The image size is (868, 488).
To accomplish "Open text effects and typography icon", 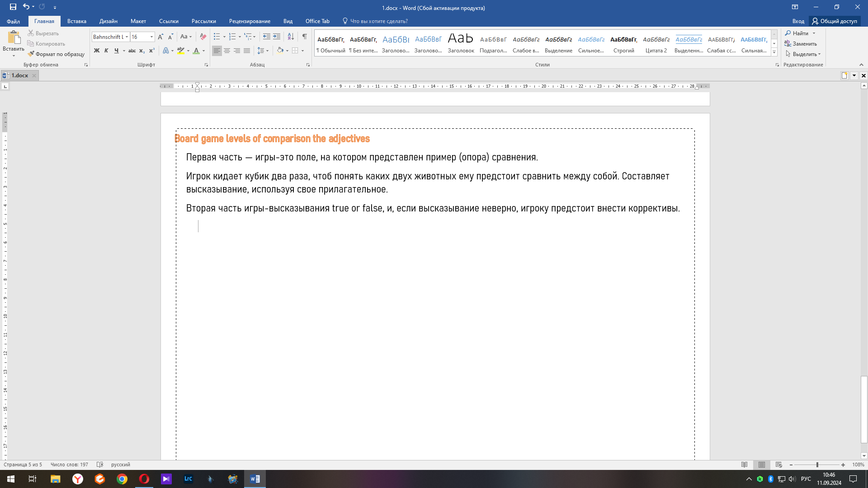I will point(166,51).
